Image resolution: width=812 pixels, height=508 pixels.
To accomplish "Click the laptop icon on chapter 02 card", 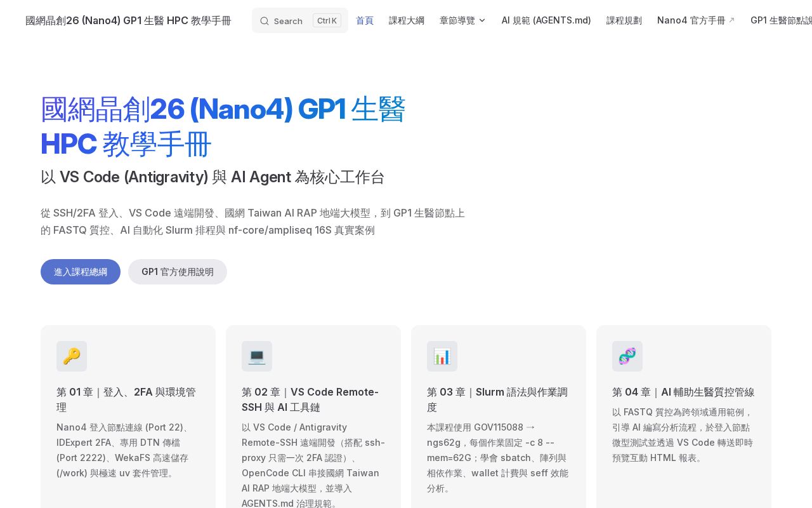I will (x=257, y=356).
